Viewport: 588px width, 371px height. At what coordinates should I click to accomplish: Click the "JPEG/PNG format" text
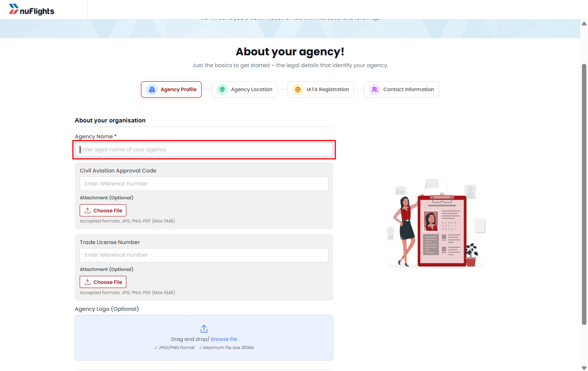[176, 348]
